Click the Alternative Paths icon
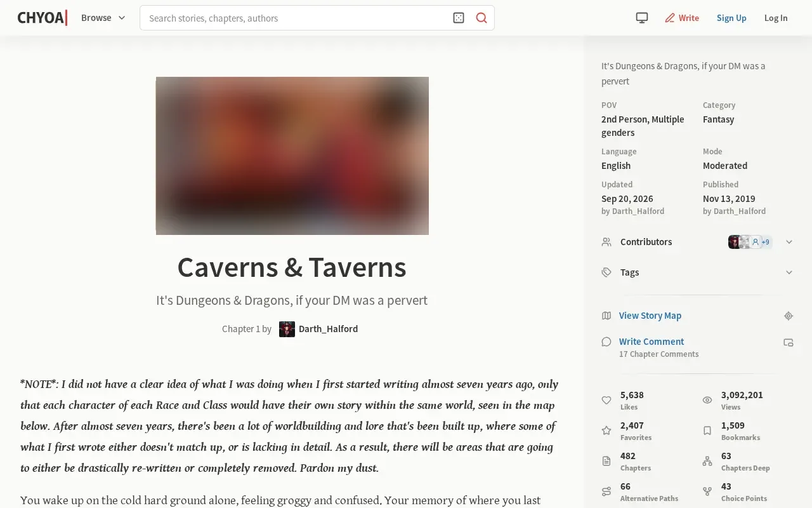812x508 pixels. 606,491
